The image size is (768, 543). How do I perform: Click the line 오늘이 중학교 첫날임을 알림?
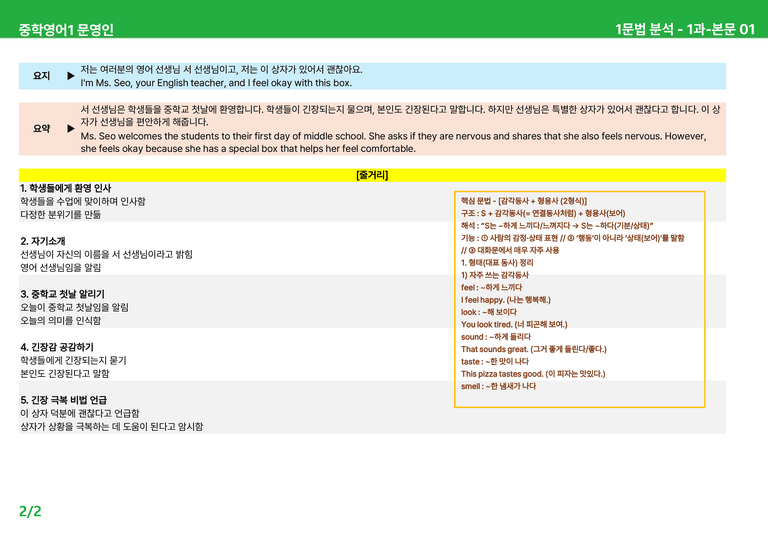coord(74,307)
